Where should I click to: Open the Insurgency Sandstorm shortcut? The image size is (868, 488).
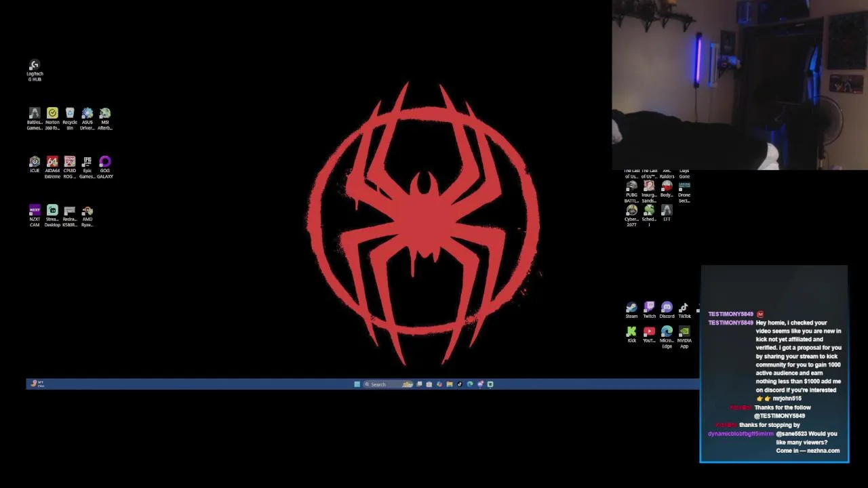[649, 192]
